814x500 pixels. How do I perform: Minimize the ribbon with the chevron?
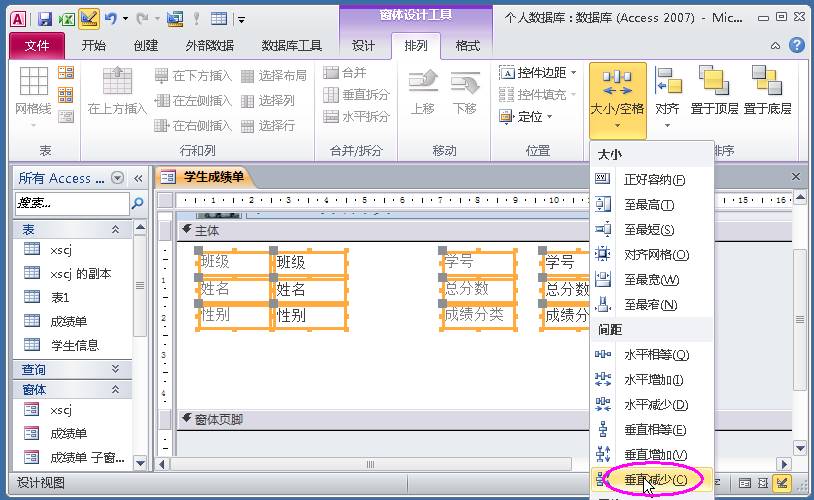[x=775, y=46]
